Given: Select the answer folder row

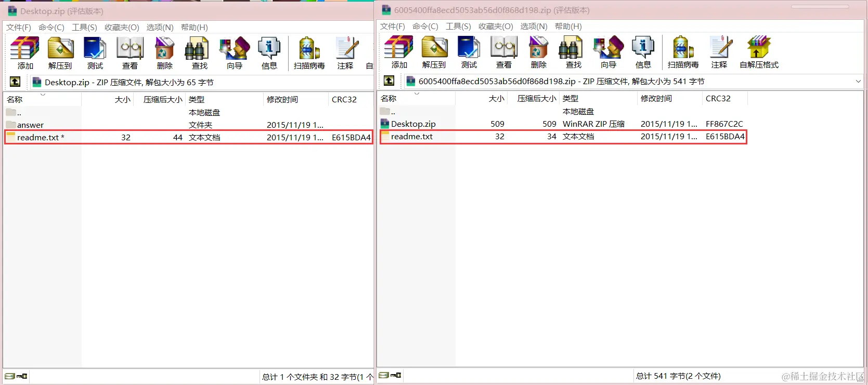Looking at the screenshot, I should coord(188,125).
